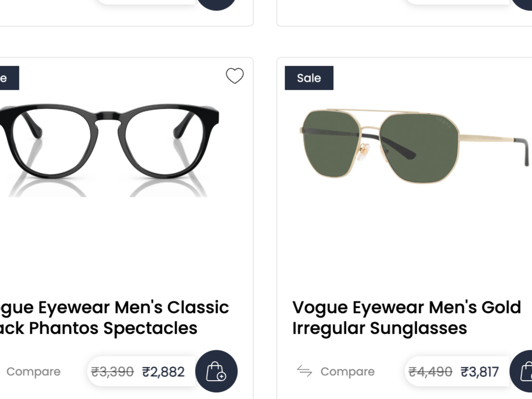532x399 pixels.
Task: Select the ₹3,817 discounted price
Action: point(480,372)
